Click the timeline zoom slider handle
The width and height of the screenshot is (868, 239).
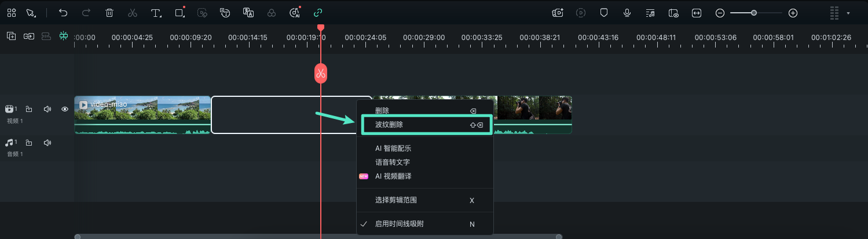click(753, 13)
